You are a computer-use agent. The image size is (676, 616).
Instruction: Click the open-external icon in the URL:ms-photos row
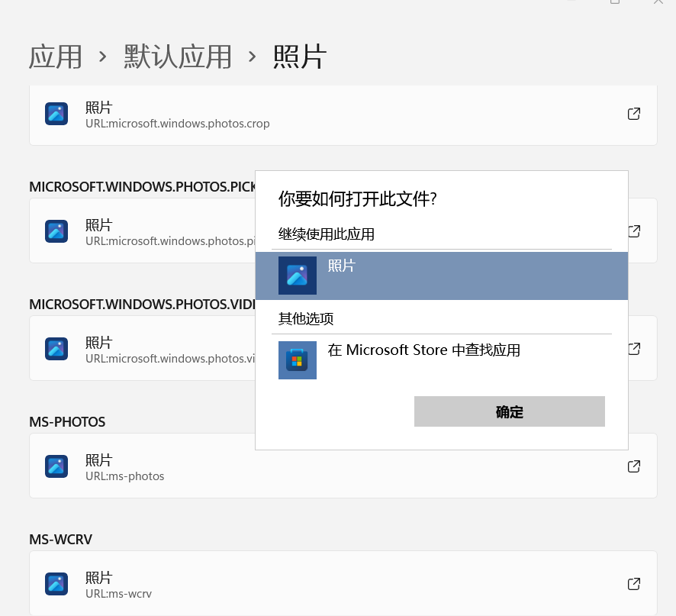point(633,466)
